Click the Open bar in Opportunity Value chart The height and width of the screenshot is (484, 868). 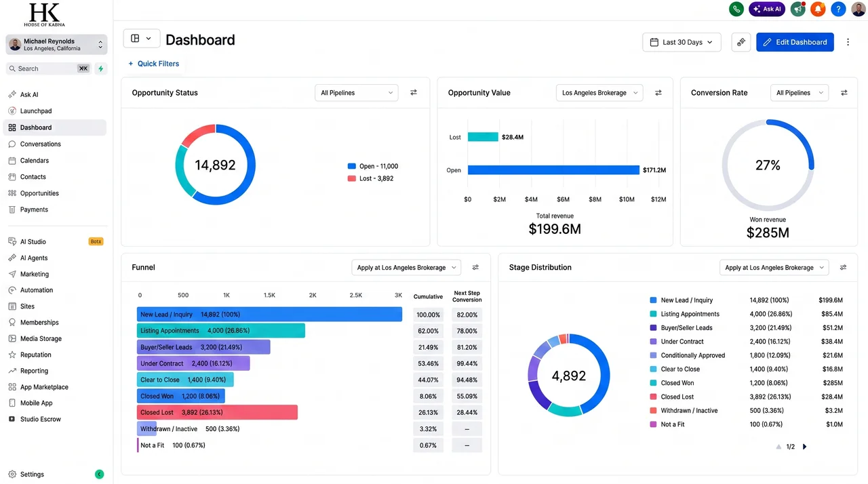[x=553, y=170]
